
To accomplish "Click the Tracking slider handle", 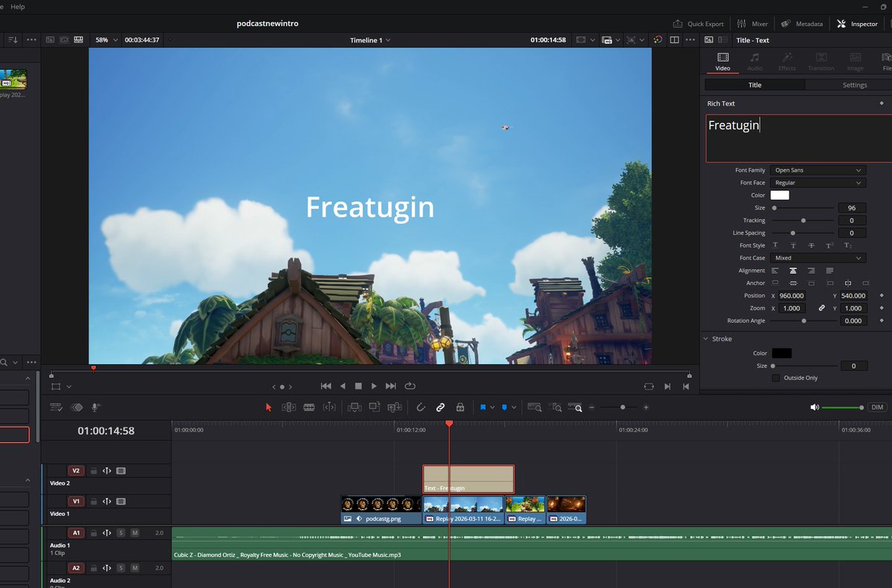I will tap(804, 221).
